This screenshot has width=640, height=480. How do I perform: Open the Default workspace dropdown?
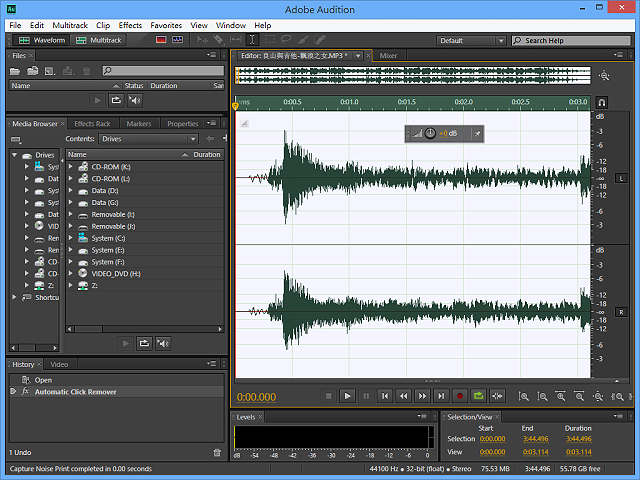[x=471, y=40]
